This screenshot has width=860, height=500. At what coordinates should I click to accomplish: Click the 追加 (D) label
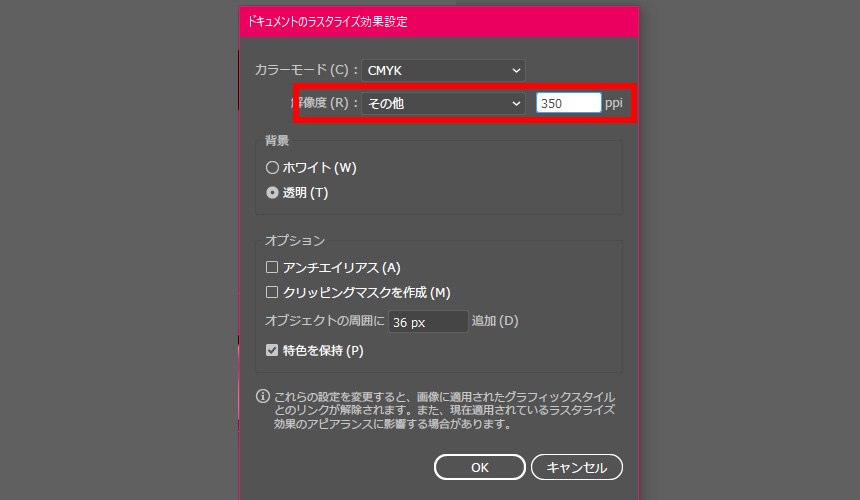point(495,322)
